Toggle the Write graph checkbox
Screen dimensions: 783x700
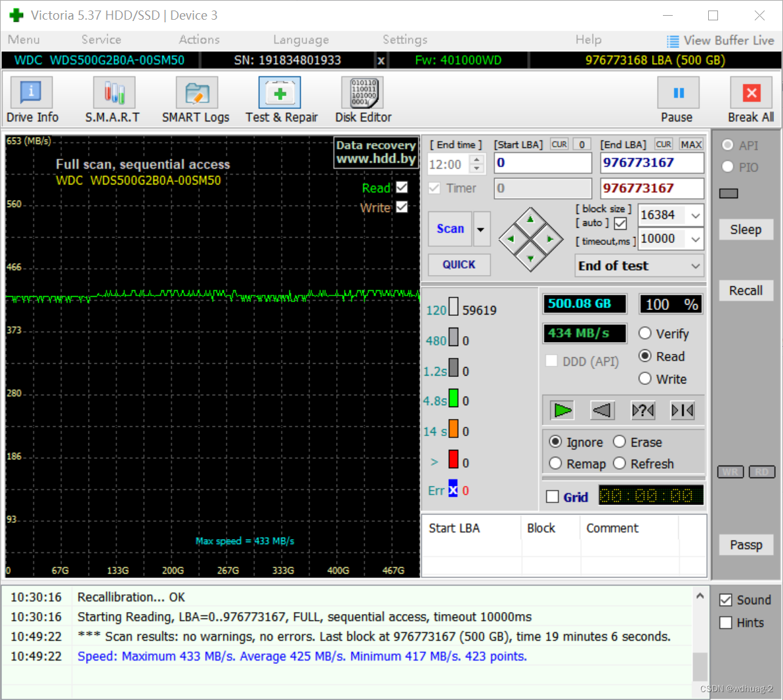tap(402, 207)
